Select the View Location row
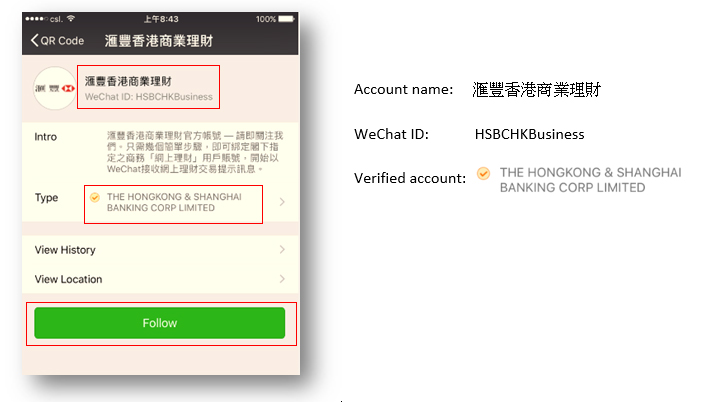This screenshot has width=703, height=402. [x=160, y=279]
